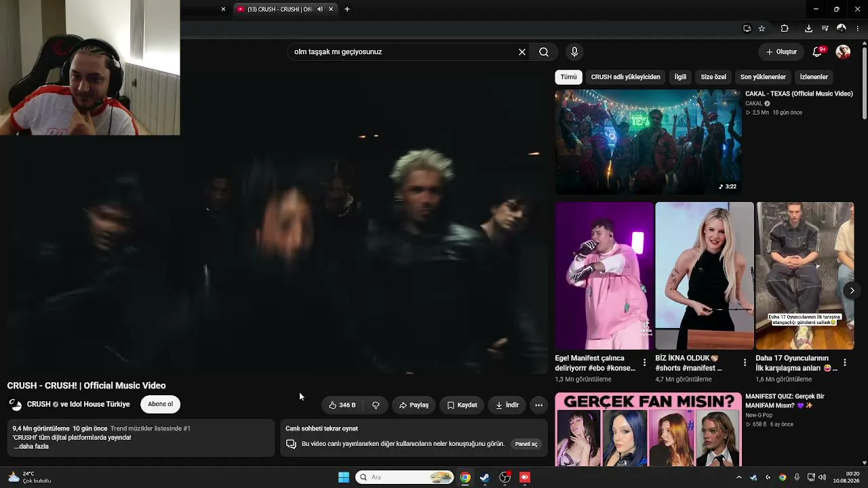Click the Oluştur create button
Viewport: 868px width, 488px height.
(781, 52)
